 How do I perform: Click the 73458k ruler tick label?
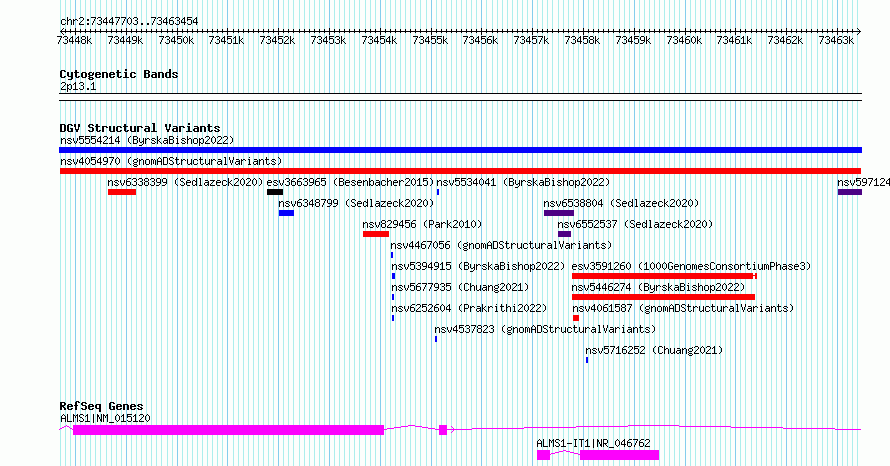click(582, 40)
